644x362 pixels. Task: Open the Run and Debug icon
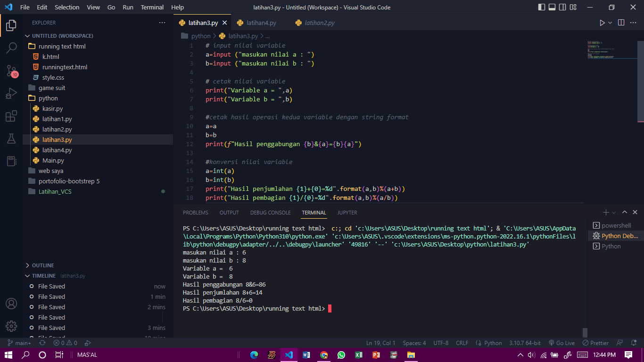[11, 92]
